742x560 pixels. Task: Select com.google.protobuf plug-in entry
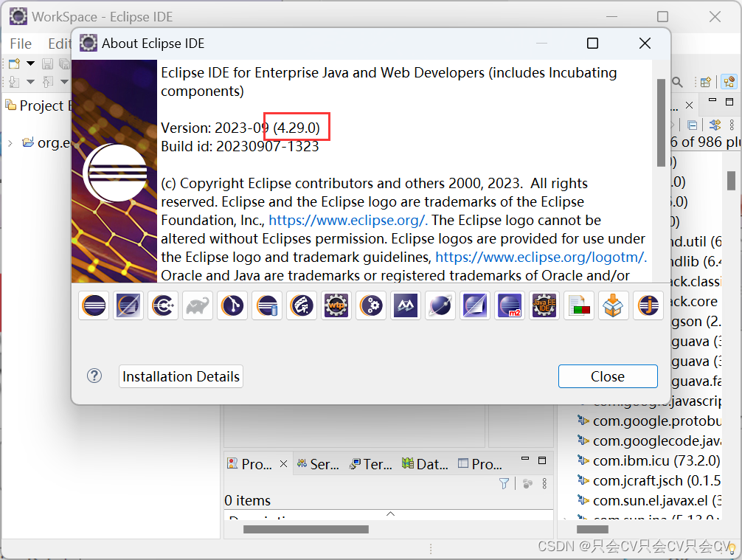coord(649,421)
